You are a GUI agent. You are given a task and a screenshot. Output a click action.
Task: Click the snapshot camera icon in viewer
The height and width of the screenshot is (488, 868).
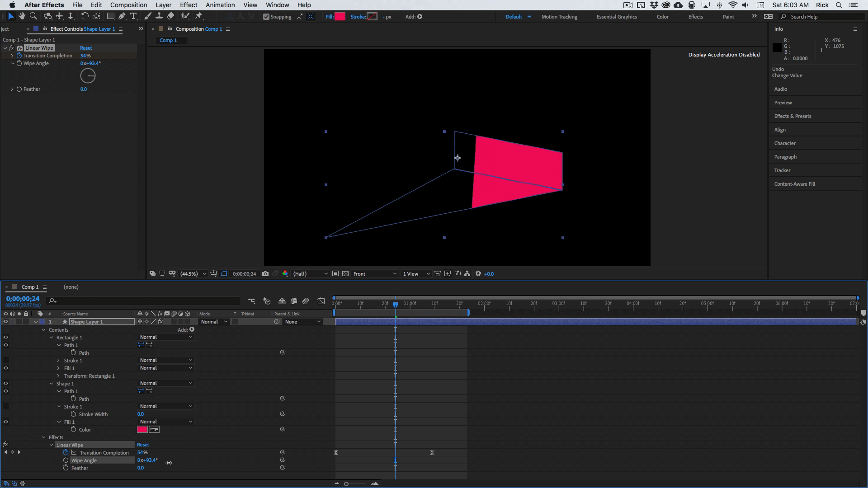265,274
